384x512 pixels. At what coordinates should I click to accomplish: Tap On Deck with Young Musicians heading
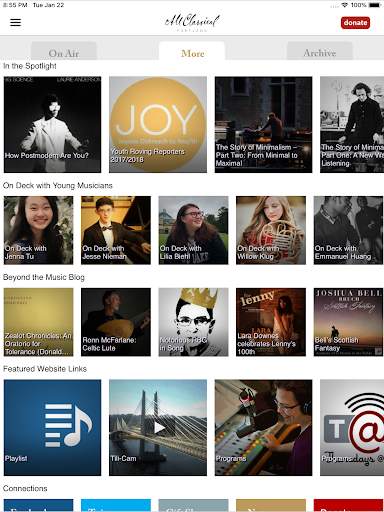[x=58, y=185]
